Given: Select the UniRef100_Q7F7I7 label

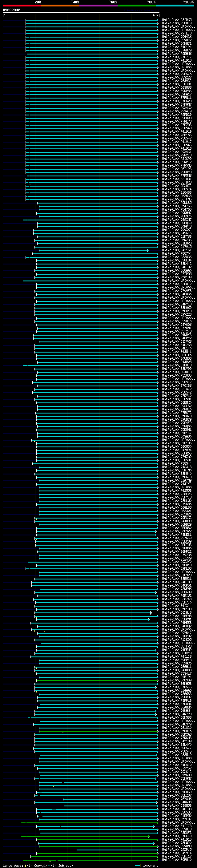Looking at the screenshot, I should [x=177, y=57].
